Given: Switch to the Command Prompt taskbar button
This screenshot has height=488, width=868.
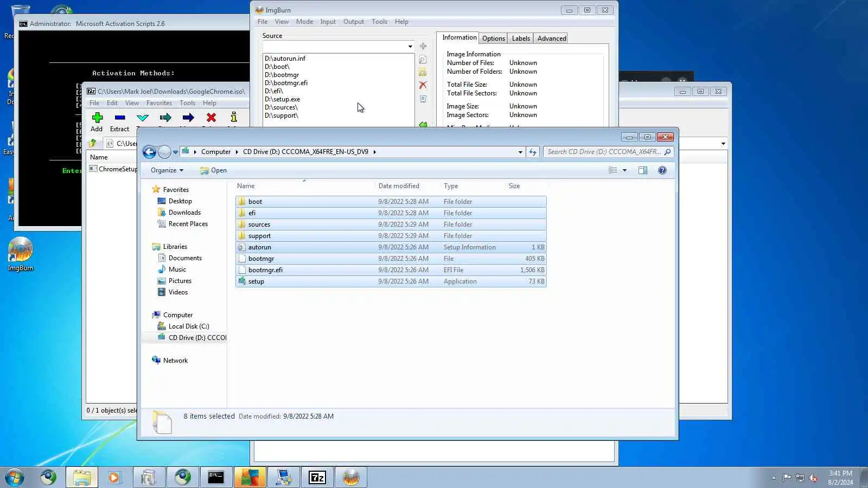Looking at the screenshot, I should pos(216,477).
